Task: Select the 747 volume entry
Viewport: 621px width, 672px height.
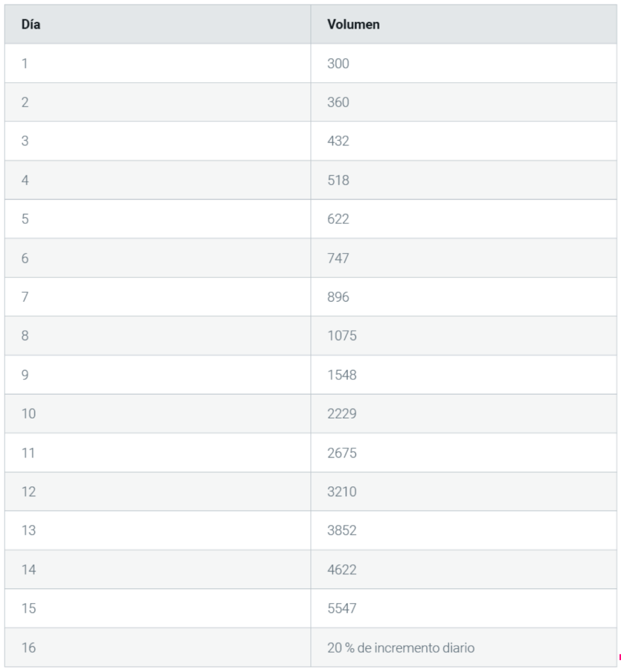Action: click(464, 258)
